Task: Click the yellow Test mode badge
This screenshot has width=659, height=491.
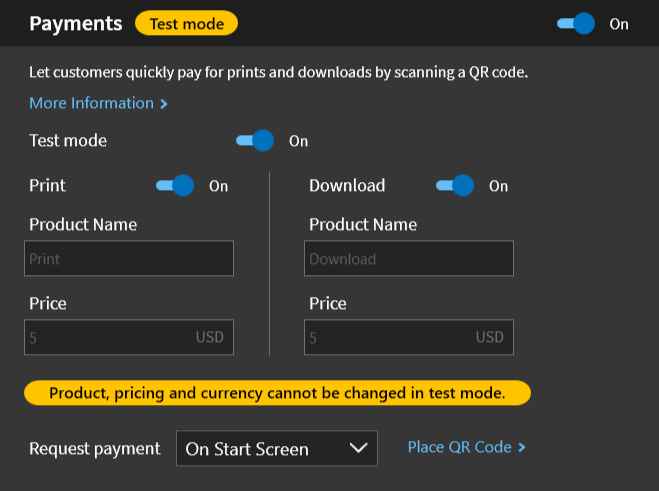Action: [x=187, y=24]
